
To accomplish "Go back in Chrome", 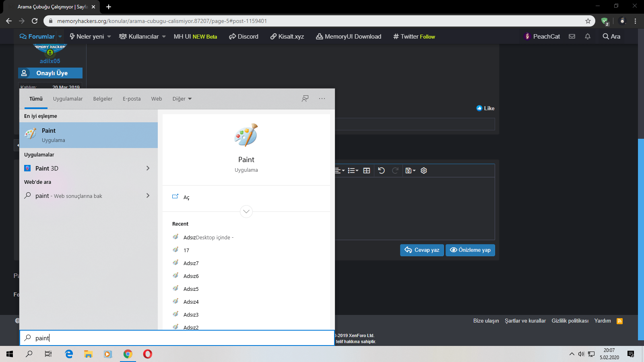I will 9,21.
